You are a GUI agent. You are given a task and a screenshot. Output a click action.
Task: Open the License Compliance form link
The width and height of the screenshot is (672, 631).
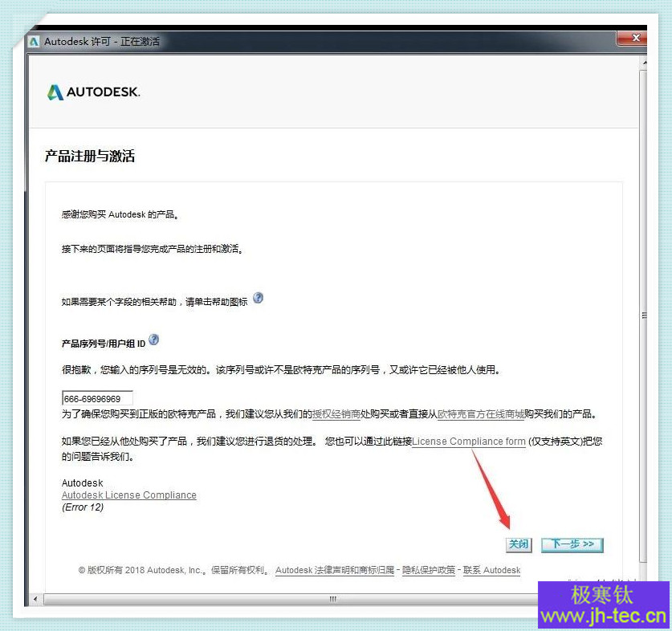tap(469, 442)
